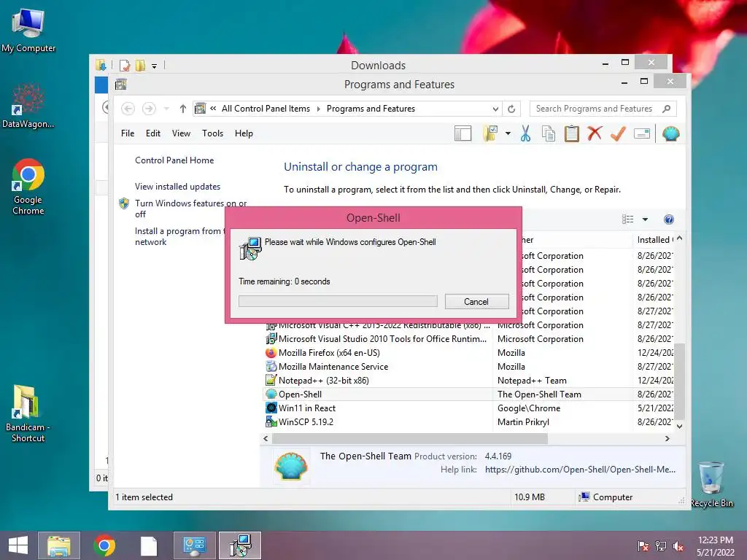Open the view options dropdown arrow

coord(645,219)
